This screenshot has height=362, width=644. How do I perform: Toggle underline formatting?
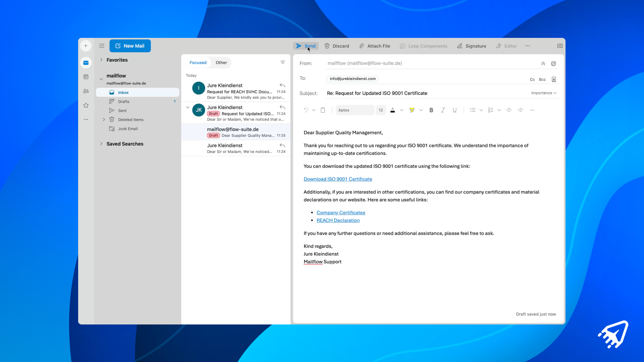coord(454,110)
